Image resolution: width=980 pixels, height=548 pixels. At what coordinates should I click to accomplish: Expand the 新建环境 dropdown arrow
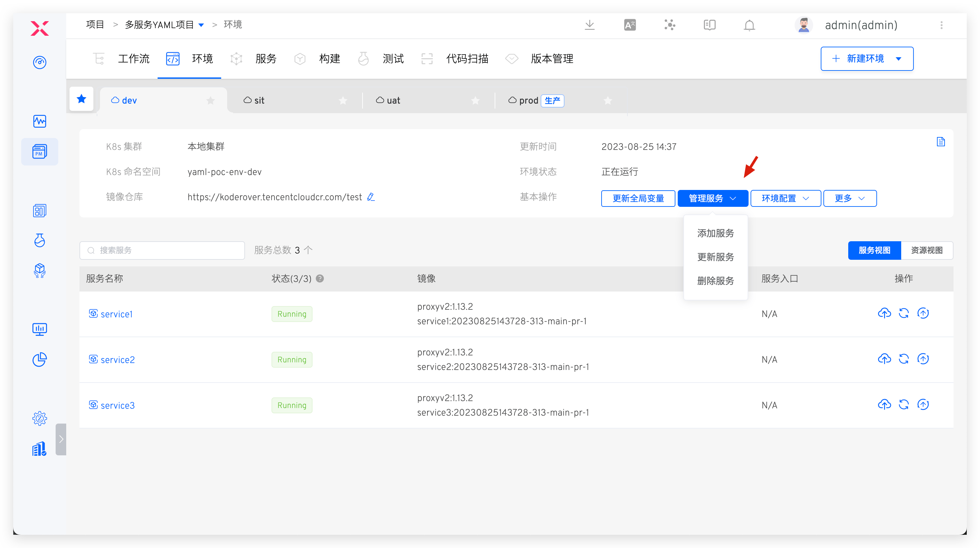[x=899, y=59]
